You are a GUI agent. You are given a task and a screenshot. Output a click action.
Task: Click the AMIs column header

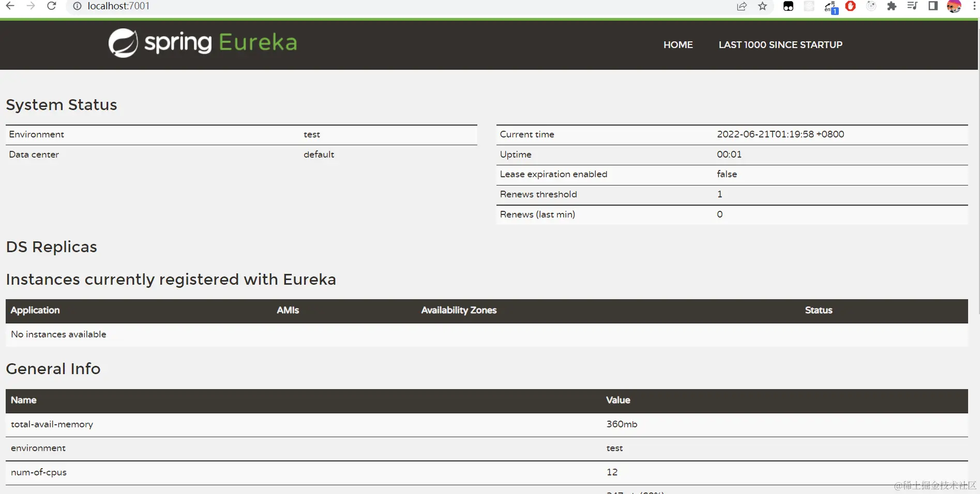(288, 310)
